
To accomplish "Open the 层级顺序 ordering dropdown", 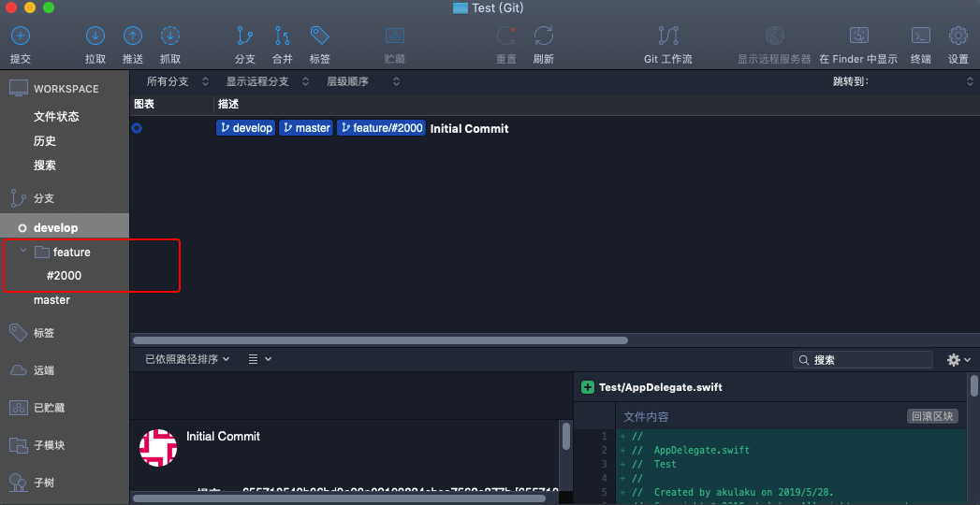I will click(x=362, y=81).
